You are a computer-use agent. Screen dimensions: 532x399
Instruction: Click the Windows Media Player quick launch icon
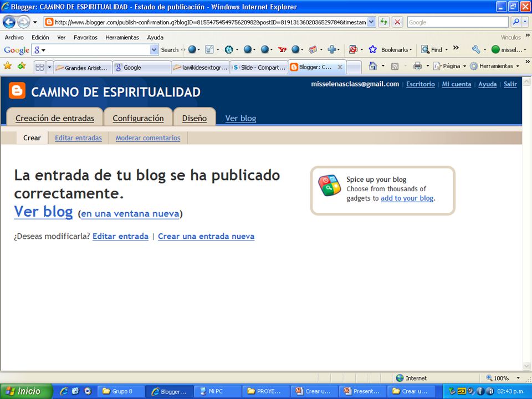(x=88, y=391)
